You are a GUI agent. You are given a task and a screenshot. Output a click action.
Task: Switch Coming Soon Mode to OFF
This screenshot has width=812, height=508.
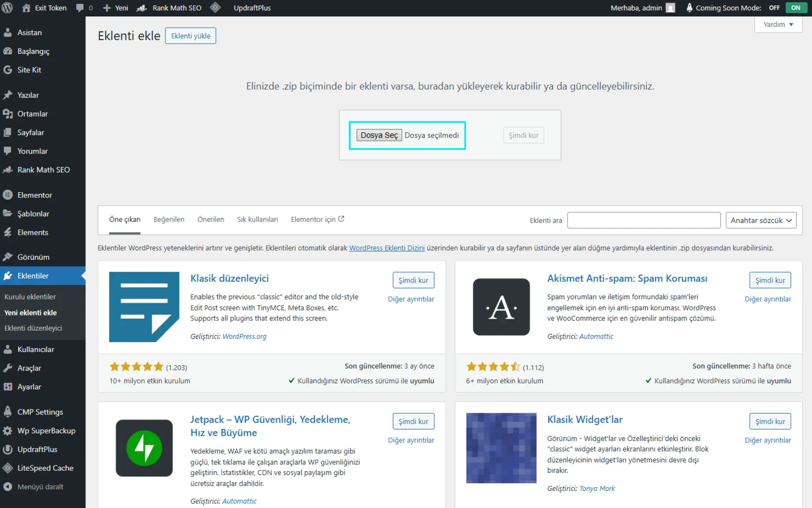coord(774,8)
